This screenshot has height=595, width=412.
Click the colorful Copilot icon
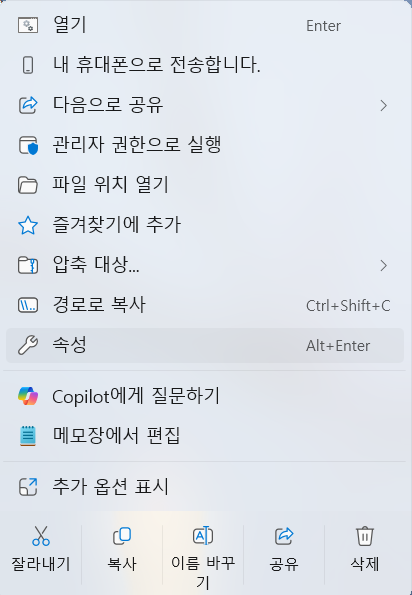28,396
